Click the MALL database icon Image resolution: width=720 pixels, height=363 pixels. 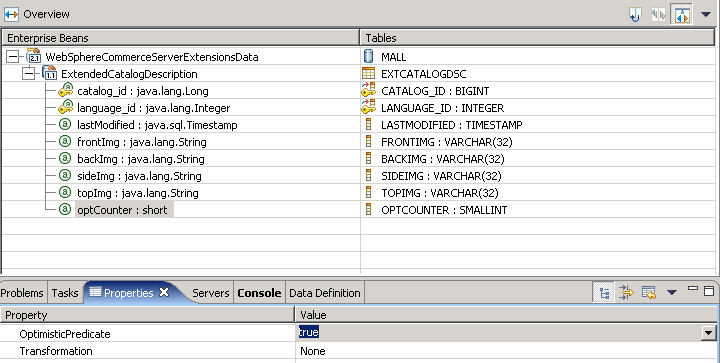(368, 56)
